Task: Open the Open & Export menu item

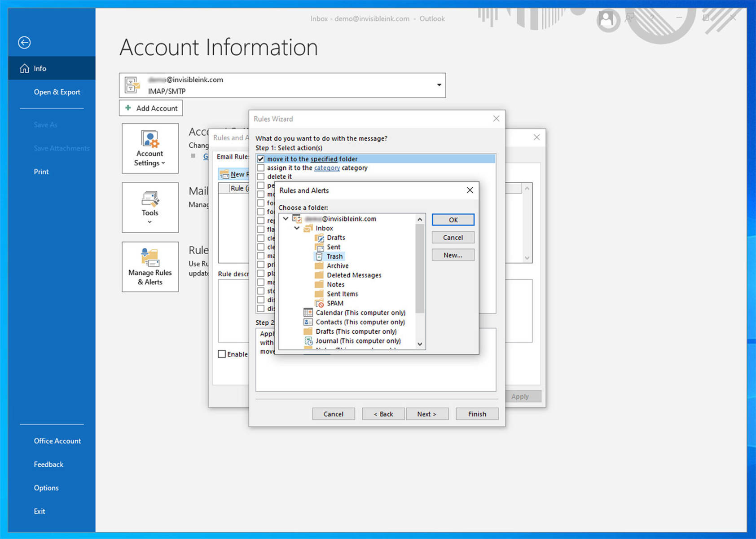Action: 57,92
